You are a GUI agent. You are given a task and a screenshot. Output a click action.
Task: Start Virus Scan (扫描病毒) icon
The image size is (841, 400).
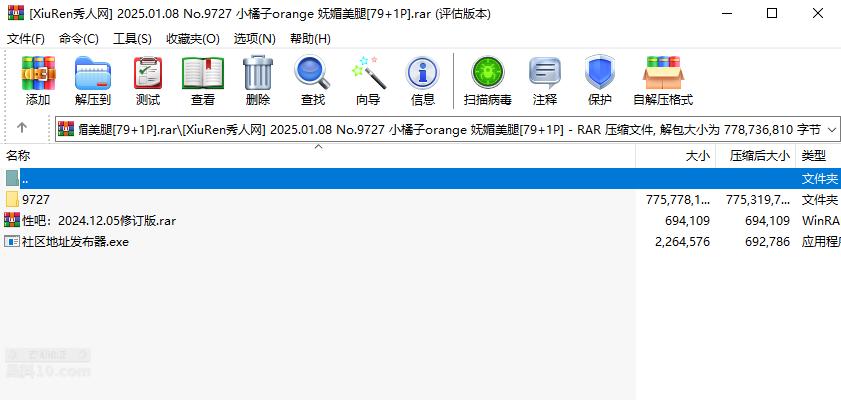(x=488, y=73)
